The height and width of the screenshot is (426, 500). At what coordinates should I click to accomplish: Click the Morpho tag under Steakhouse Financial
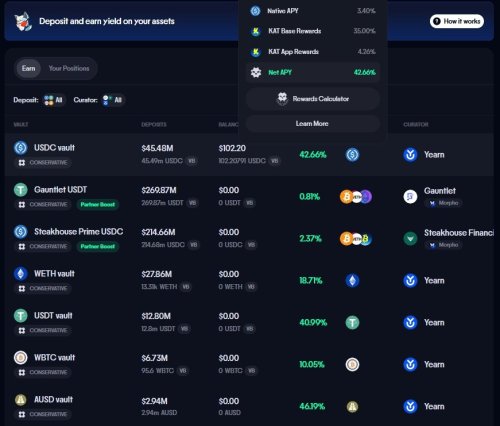point(443,245)
